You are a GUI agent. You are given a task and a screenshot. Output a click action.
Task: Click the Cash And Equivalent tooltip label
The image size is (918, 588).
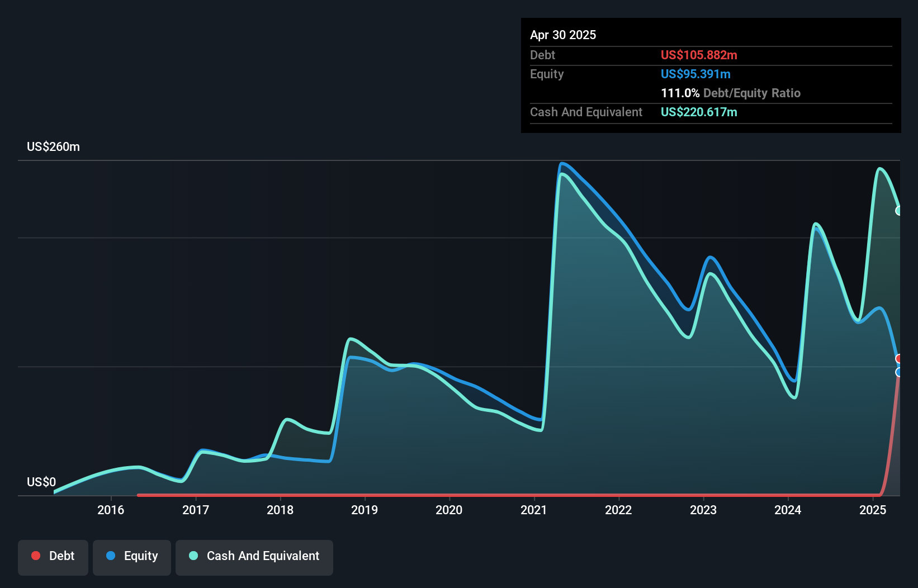tap(586, 112)
